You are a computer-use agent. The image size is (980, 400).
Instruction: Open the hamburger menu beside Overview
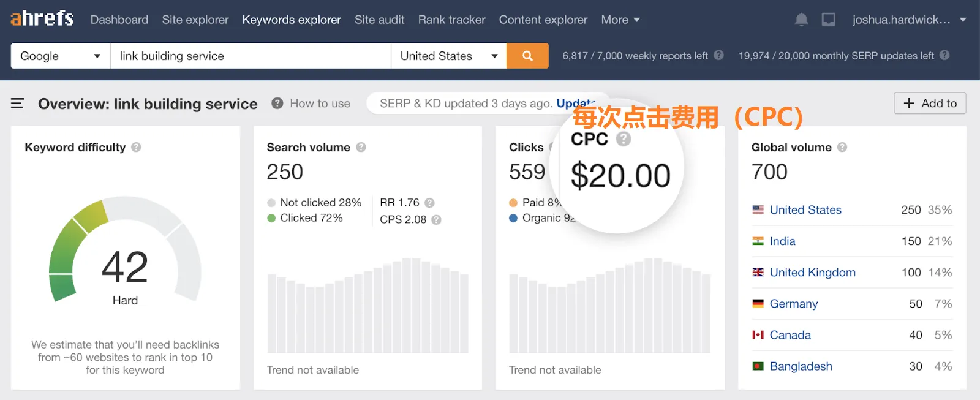(x=18, y=104)
